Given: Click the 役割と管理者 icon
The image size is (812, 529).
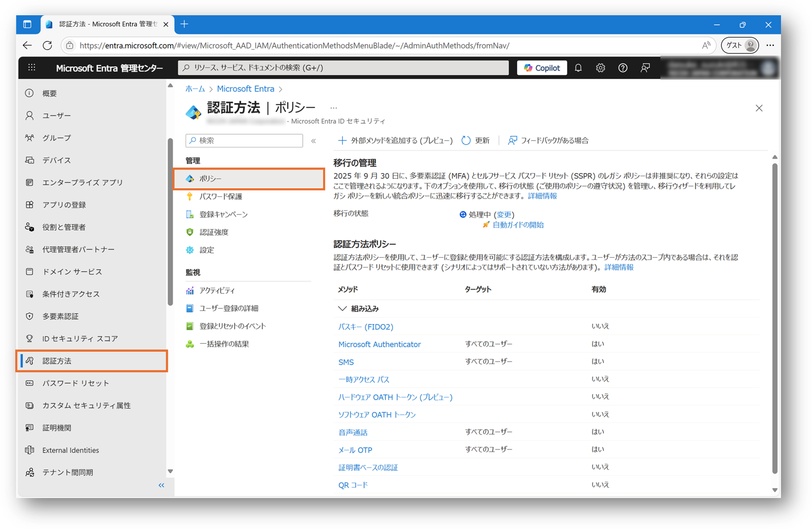Looking at the screenshot, I should [x=30, y=227].
